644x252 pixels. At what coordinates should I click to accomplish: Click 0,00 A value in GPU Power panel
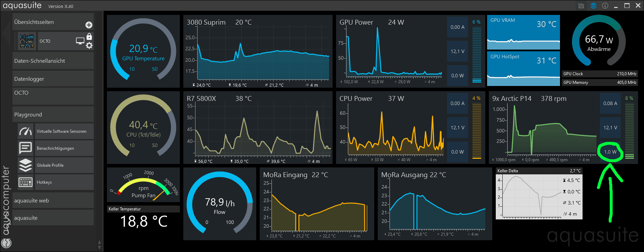[x=458, y=27]
